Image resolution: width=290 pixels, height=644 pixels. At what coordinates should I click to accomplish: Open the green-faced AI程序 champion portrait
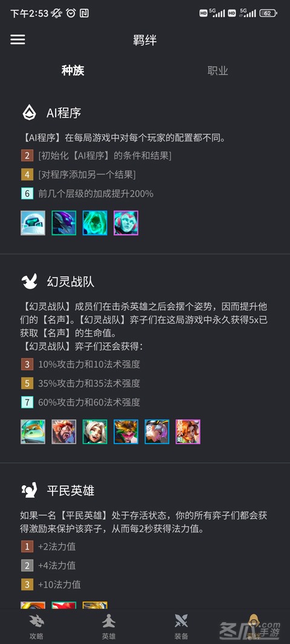[95, 223]
